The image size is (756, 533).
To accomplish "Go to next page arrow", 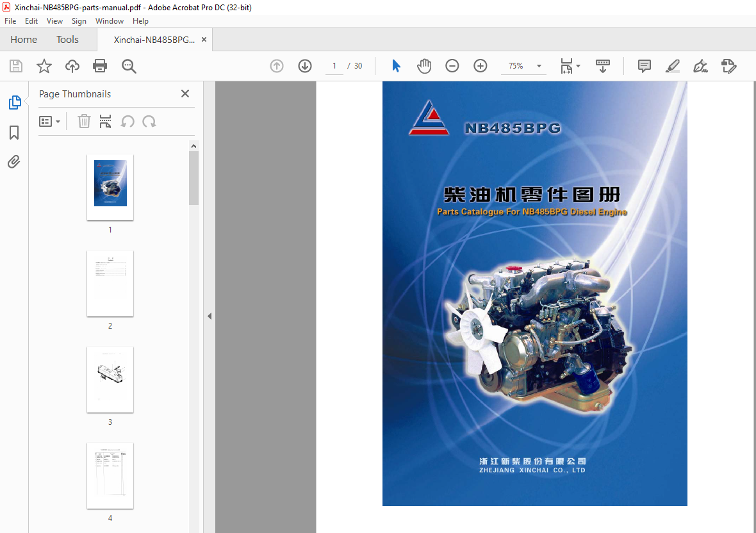I will (x=305, y=66).
